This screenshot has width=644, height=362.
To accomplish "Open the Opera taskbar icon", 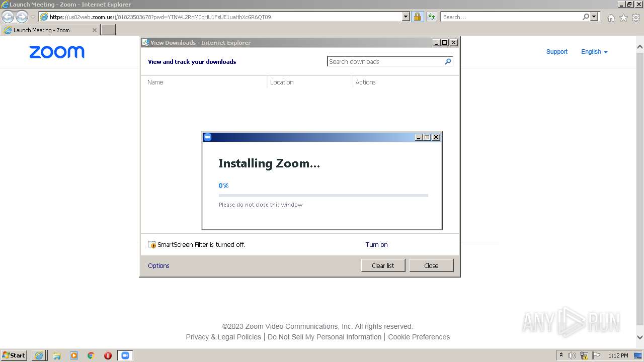I will (x=108, y=355).
